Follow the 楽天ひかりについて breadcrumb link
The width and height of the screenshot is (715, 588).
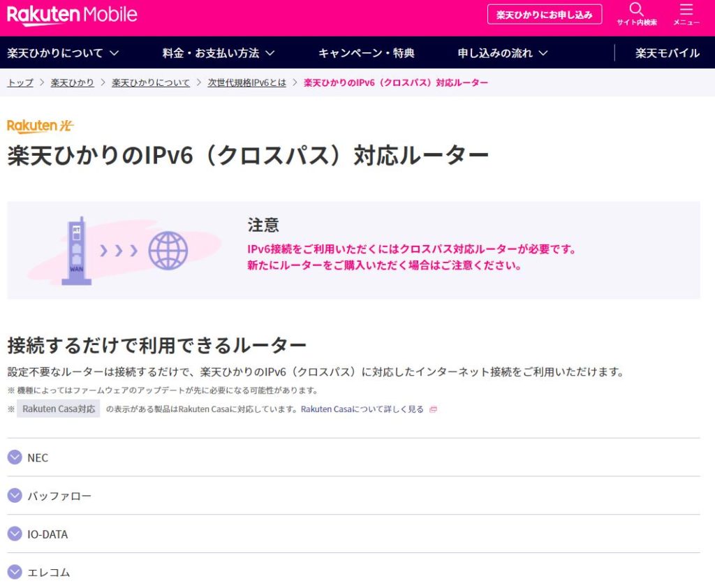pyautogui.click(x=151, y=82)
